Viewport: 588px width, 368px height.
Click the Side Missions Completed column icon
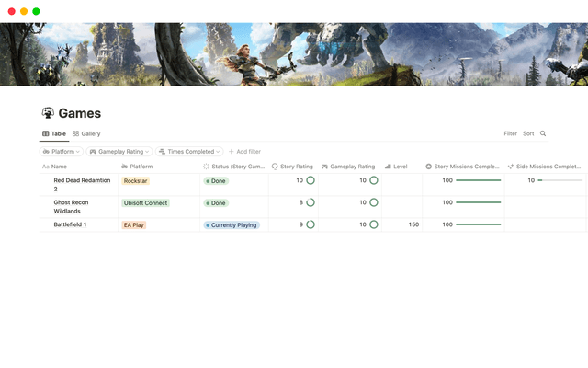tap(510, 167)
